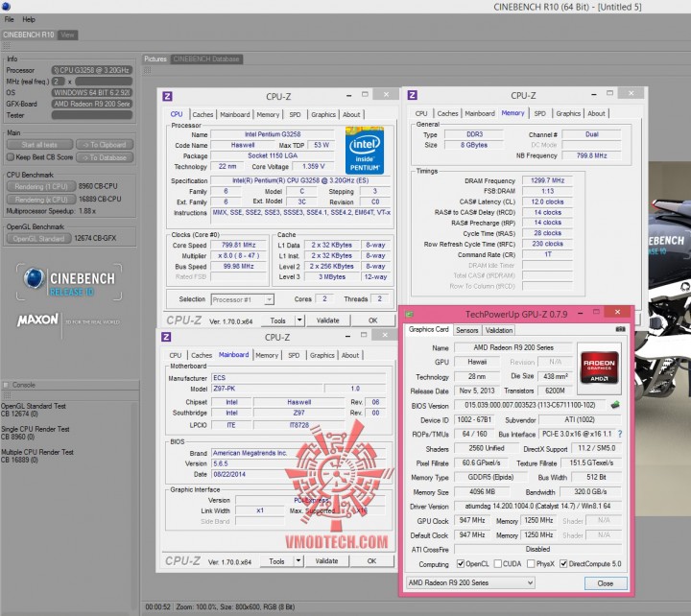Click the Radeon Graphics AMD logo
691x616 pixels.
[x=599, y=367]
